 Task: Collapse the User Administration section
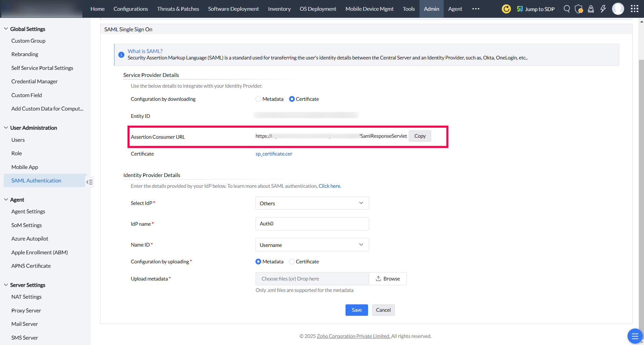click(6, 128)
